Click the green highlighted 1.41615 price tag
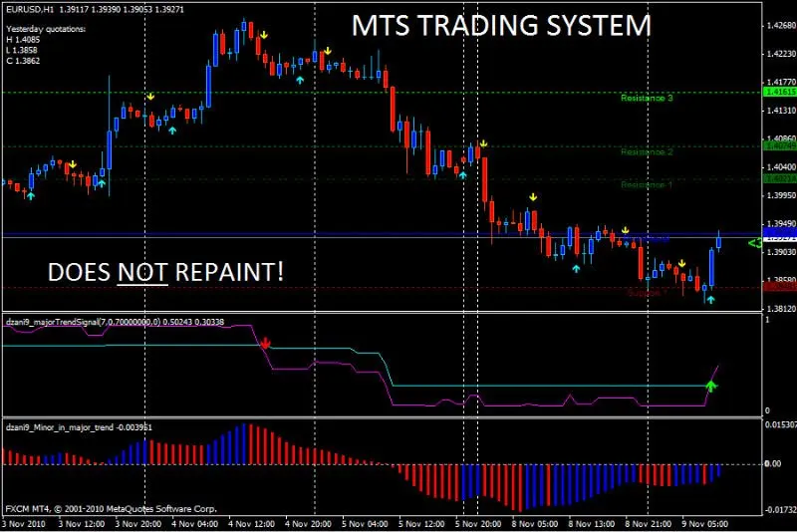Viewport: 797px width, 532px height. click(780, 92)
